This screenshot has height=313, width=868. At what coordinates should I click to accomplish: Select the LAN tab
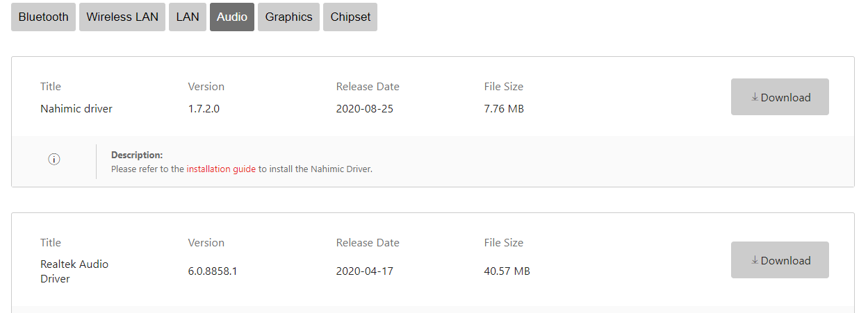click(188, 17)
